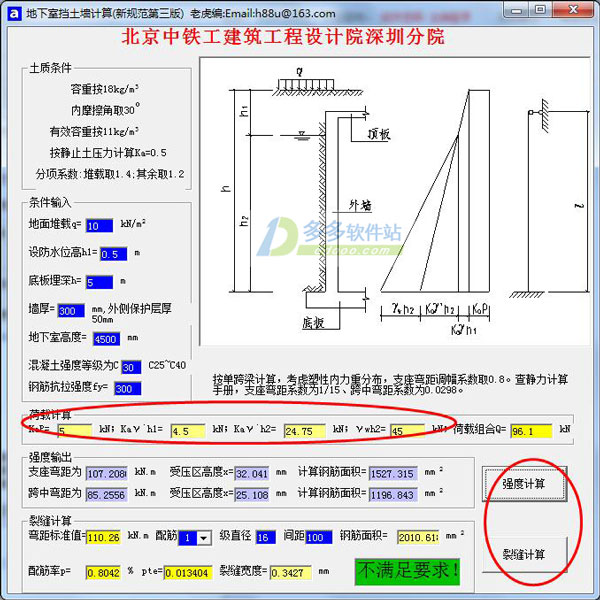Image resolution: width=600 pixels, height=600 pixels.
Task: Click the 分项系数 text line
Action: pyautogui.click(x=110, y=174)
